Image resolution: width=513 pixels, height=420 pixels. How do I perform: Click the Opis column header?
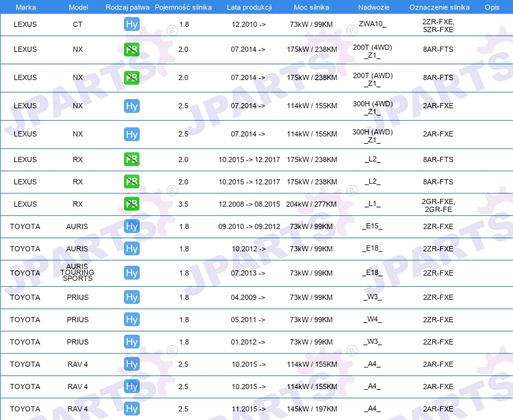tap(492, 7)
